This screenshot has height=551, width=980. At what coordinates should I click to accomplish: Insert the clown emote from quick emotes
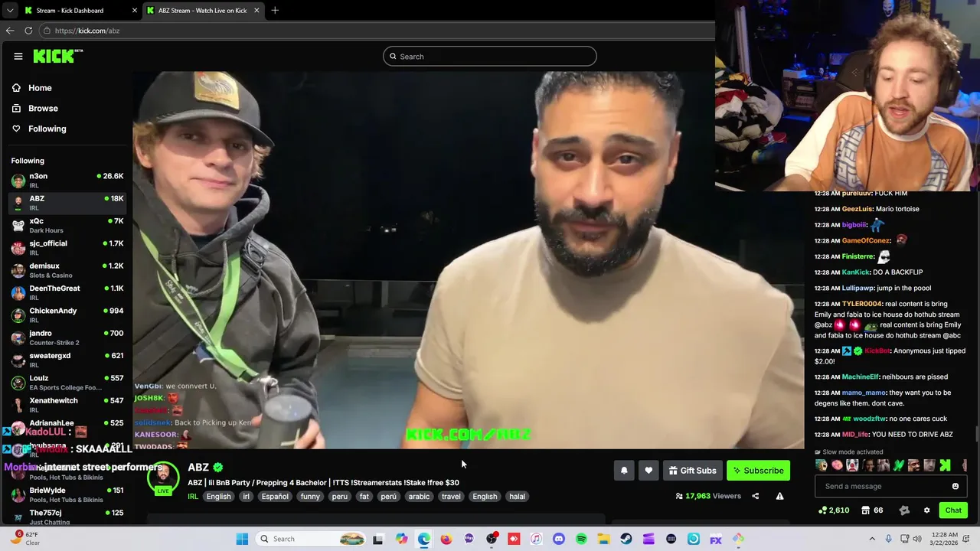[852, 465]
